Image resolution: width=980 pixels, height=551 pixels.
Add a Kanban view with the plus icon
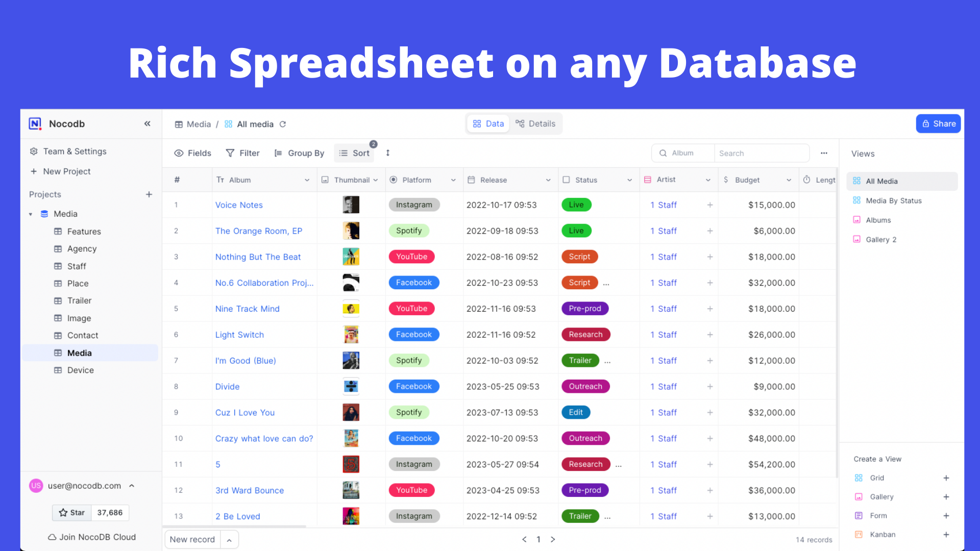(946, 535)
